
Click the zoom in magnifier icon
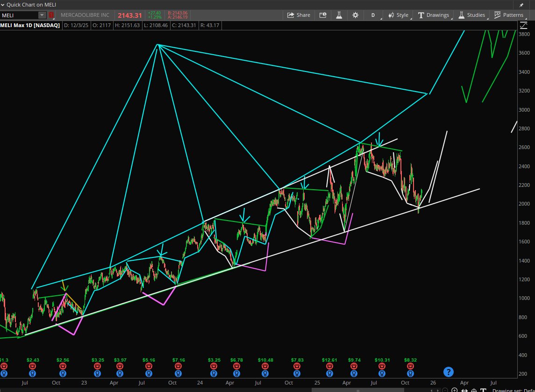click(x=455, y=390)
